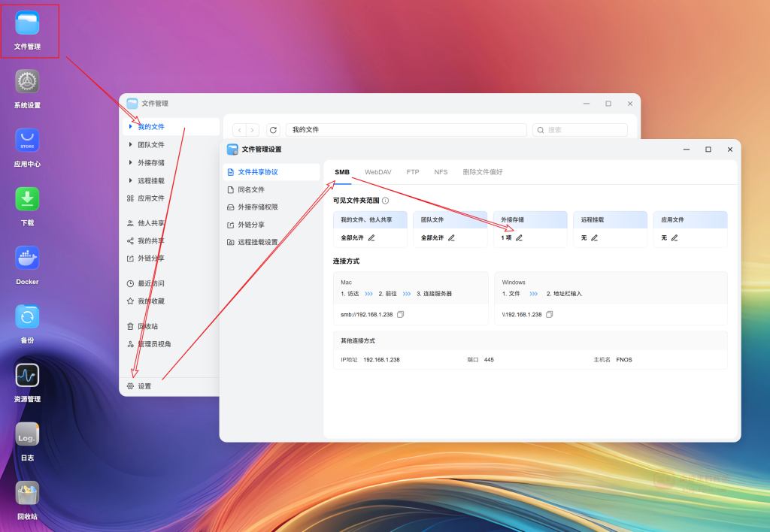Switch to the FTP tab

(413, 172)
